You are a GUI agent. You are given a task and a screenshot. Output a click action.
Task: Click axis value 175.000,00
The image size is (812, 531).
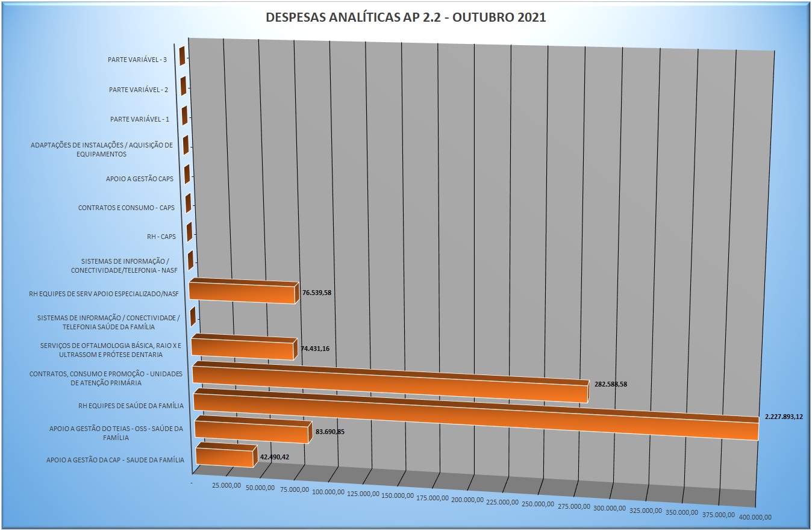[433, 499]
